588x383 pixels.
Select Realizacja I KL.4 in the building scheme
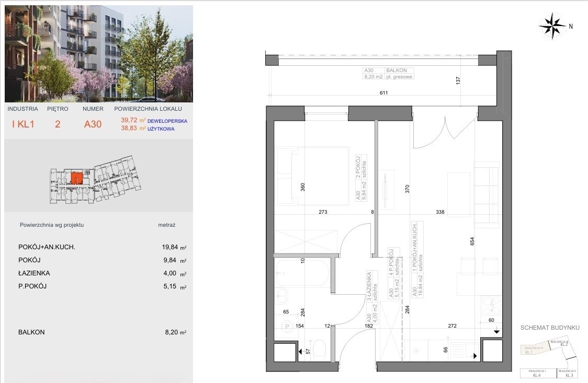pos(537,373)
